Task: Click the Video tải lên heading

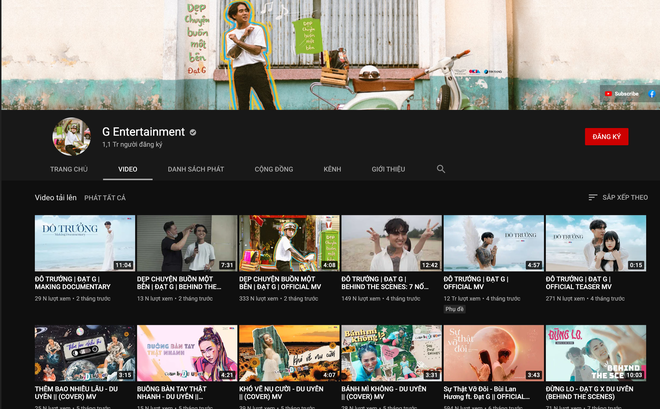Action: click(56, 197)
